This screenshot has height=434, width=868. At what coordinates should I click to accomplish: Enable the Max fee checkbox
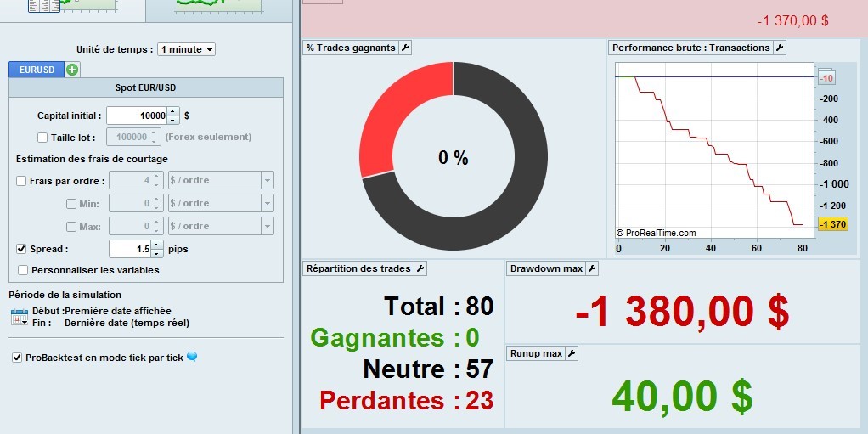click(70, 227)
